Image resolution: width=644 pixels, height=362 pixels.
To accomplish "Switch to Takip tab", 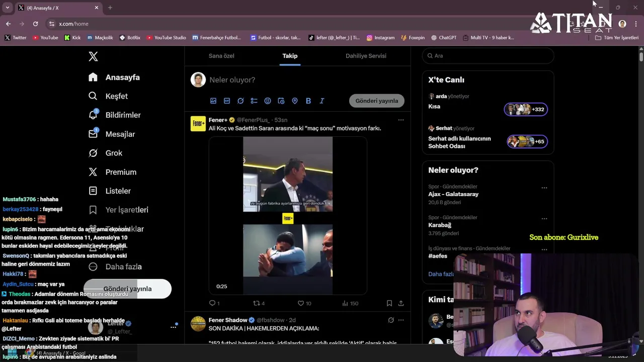I will tap(290, 56).
